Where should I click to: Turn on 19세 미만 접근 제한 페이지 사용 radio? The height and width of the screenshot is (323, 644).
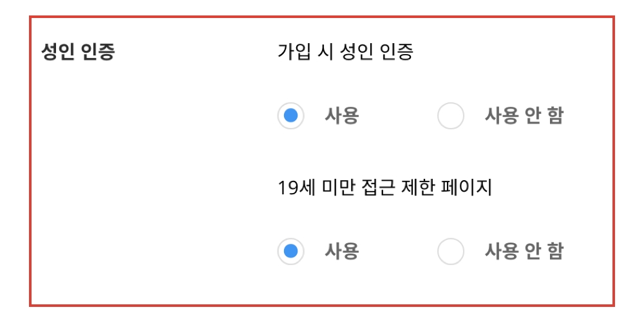[x=290, y=251]
